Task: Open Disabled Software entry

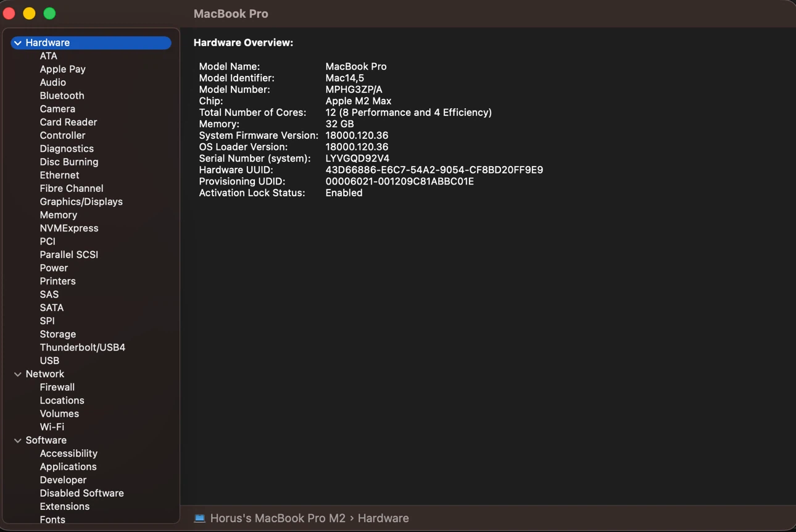Action: point(81,494)
